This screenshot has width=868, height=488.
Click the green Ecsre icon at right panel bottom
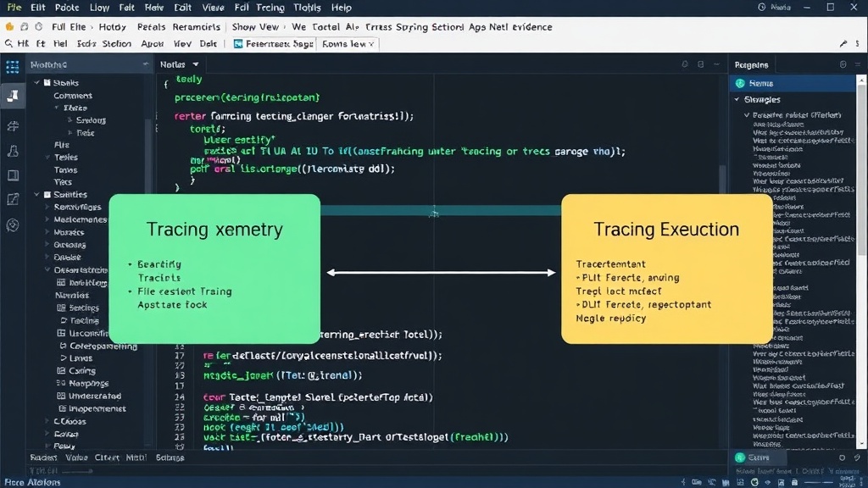click(x=740, y=457)
